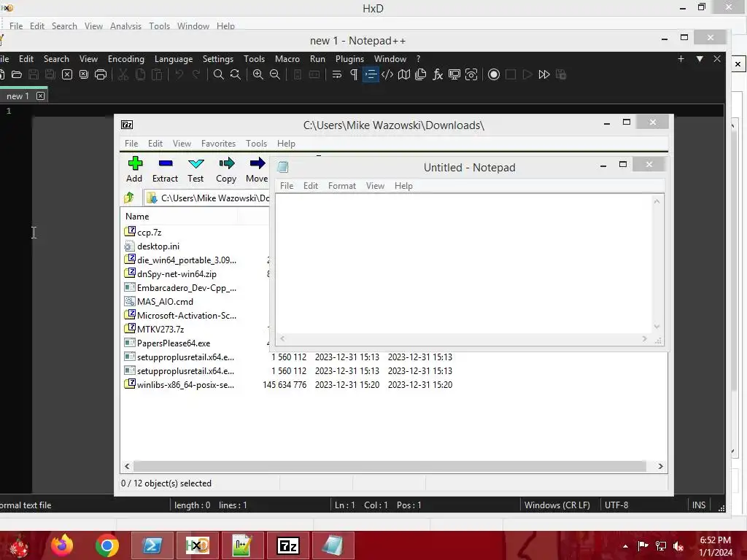Click Undo icon in Notepad++ toolbar

pyautogui.click(x=179, y=74)
